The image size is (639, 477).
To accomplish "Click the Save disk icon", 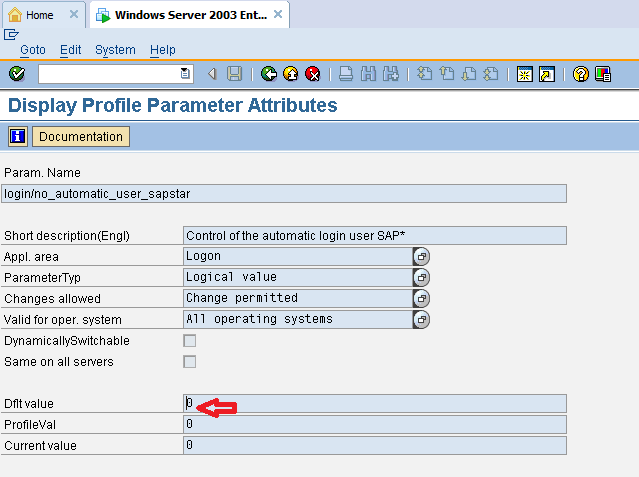I will click(234, 74).
